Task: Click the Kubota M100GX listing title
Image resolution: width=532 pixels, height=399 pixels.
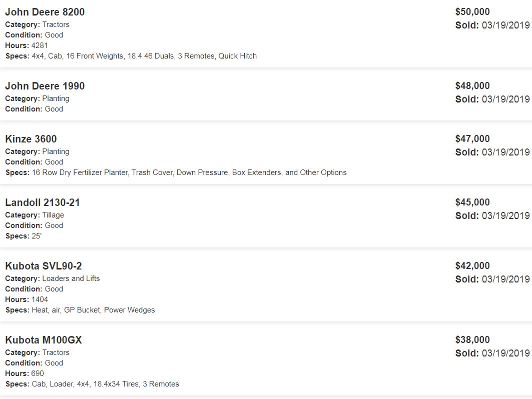Action: point(44,340)
